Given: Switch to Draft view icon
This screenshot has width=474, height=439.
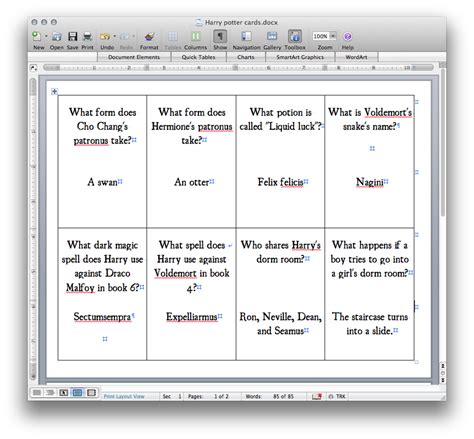Looking at the screenshot, I should [37, 393].
